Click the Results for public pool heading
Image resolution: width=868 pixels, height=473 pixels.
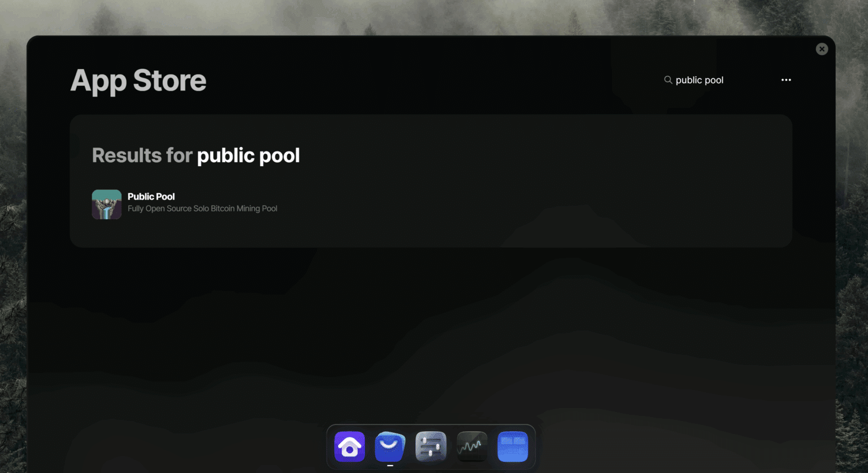click(196, 155)
